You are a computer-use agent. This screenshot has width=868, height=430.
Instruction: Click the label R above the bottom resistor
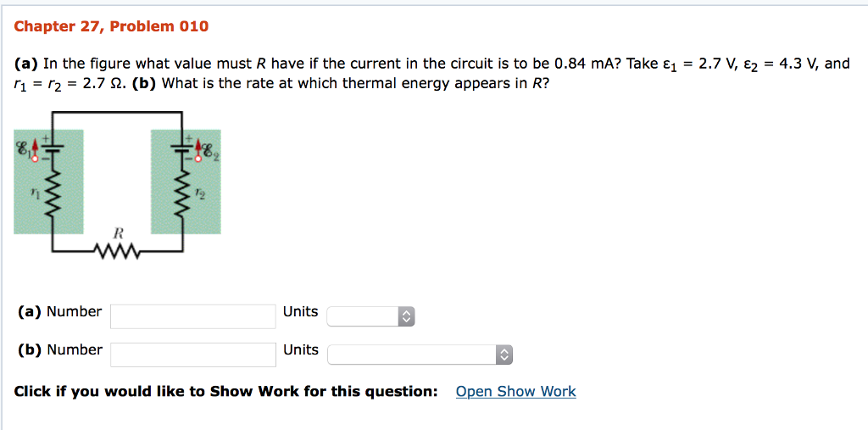pos(118,234)
